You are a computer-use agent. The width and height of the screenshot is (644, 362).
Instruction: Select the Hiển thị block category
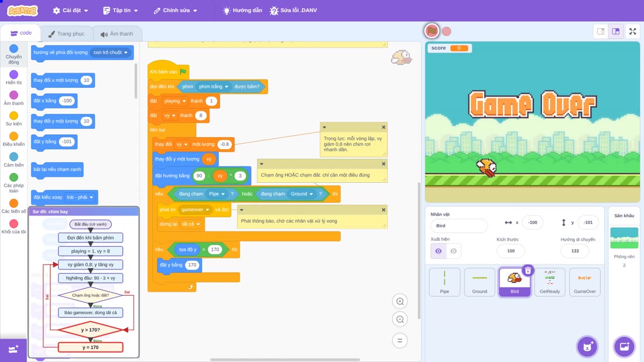[13, 77]
